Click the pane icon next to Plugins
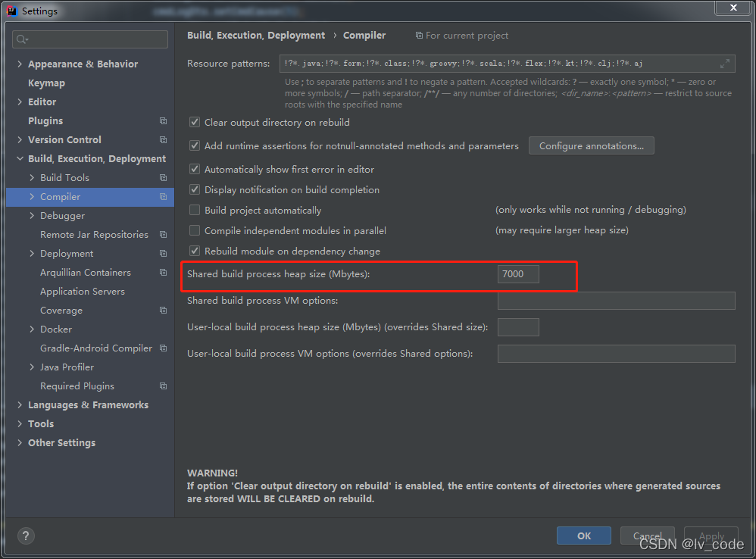The width and height of the screenshot is (756, 559). tap(162, 120)
